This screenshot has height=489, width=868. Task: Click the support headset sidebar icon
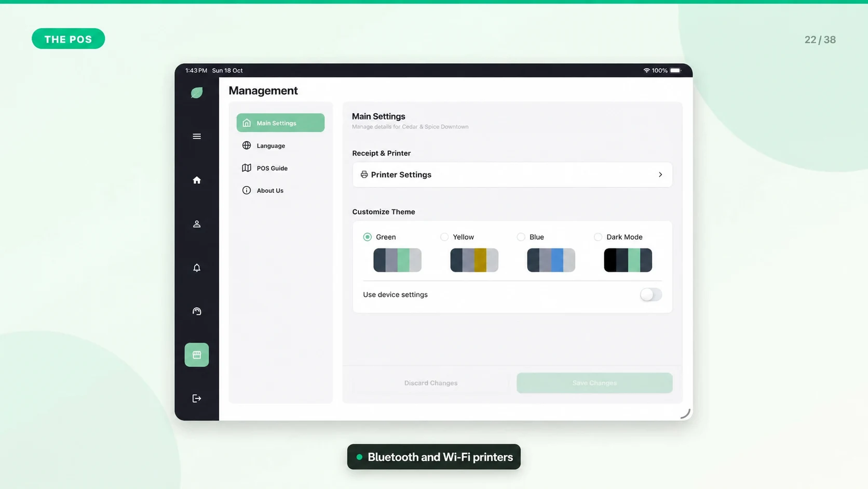tap(197, 311)
